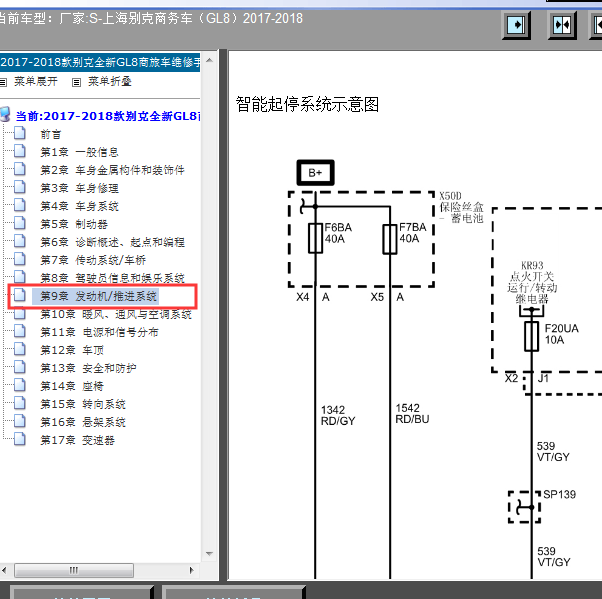
Task: Click the page icon next to 前言
Action: 20,133
